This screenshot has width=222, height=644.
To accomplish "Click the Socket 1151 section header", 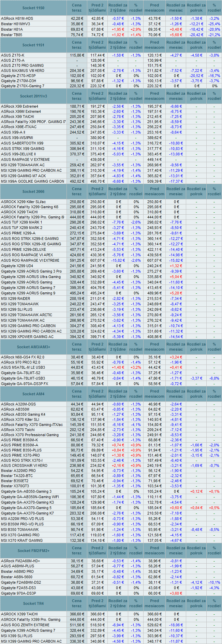I will 33,45.
